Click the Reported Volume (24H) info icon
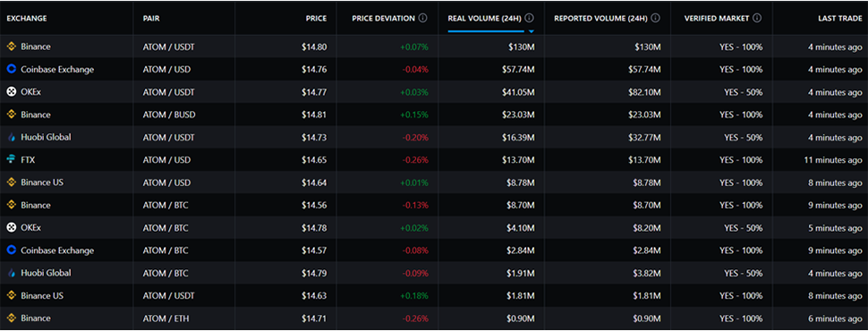The height and width of the screenshot is (331, 868). [x=655, y=18]
